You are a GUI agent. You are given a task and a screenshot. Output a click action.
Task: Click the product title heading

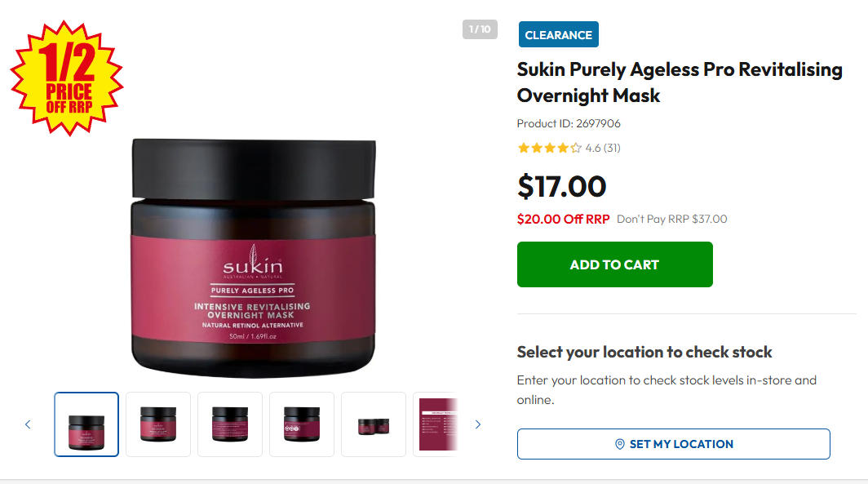680,82
